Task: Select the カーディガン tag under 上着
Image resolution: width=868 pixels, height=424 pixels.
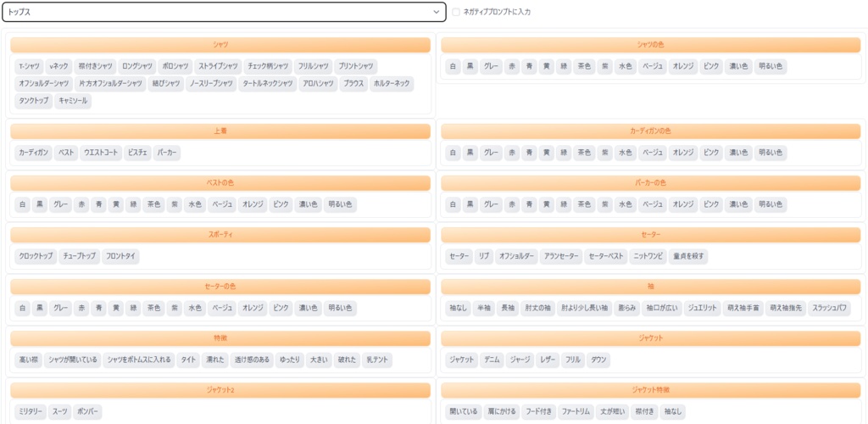Action: 33,153
